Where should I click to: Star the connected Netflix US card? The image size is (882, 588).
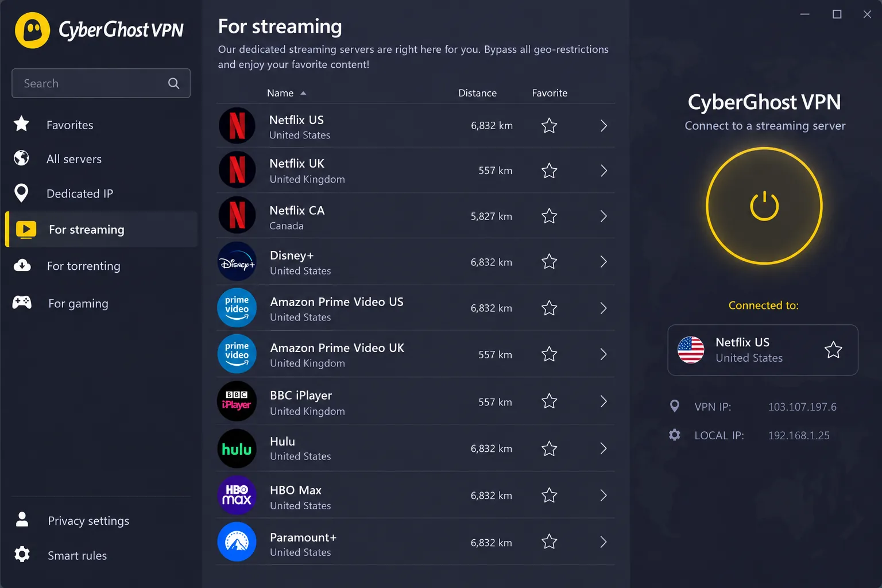[x=833, y=350]
